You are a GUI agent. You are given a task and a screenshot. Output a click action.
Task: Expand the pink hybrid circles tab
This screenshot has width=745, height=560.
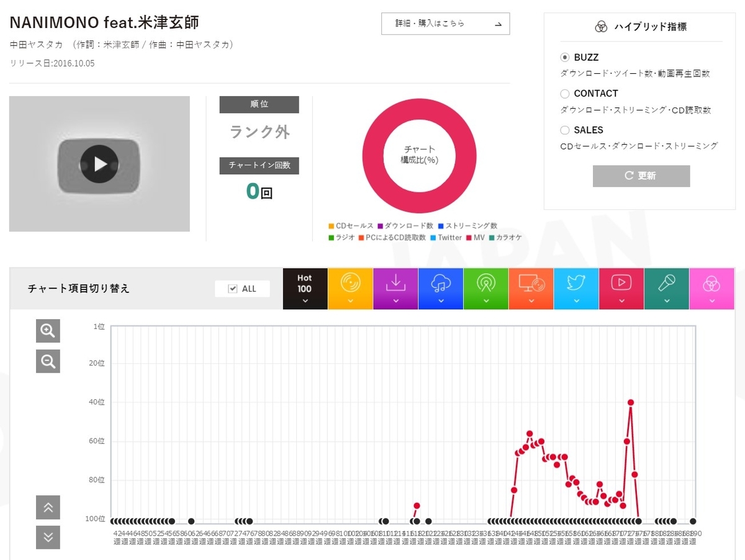point(712,289)
